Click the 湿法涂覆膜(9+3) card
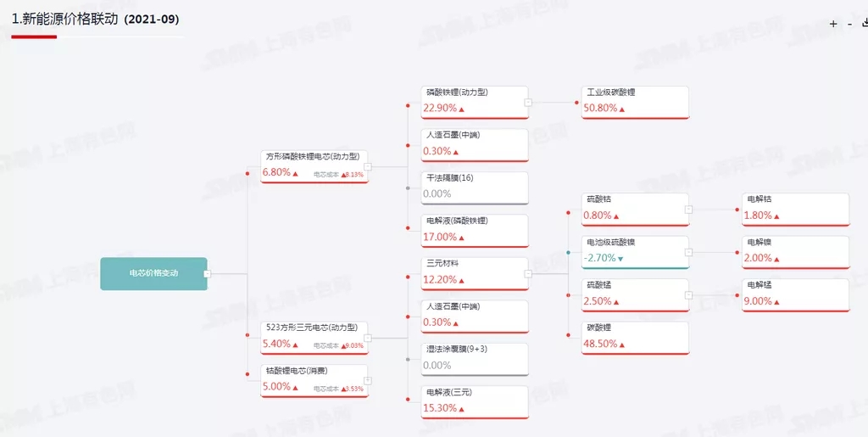The width and height of the screenshot is (868, 437). tap(475, 359)
